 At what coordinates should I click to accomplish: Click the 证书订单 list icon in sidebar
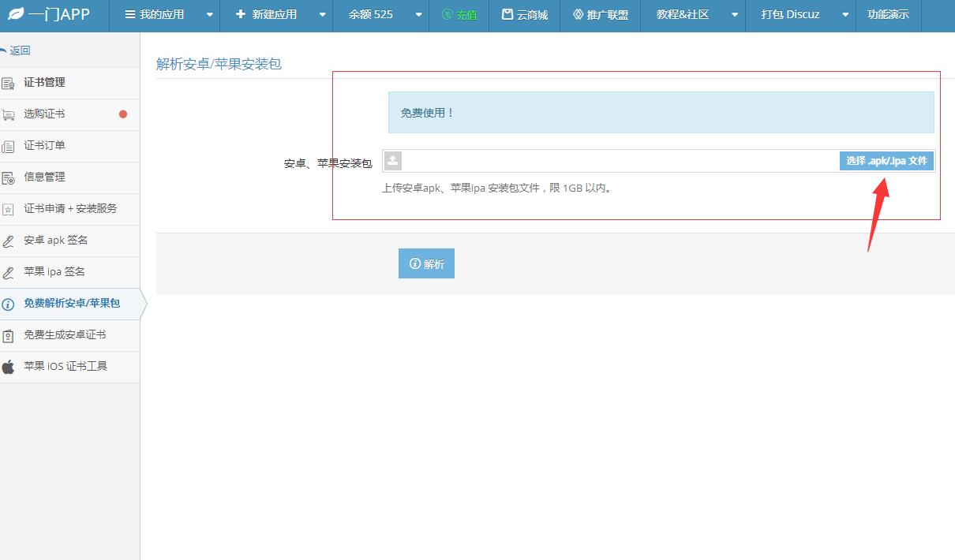(x=9, y=147)
